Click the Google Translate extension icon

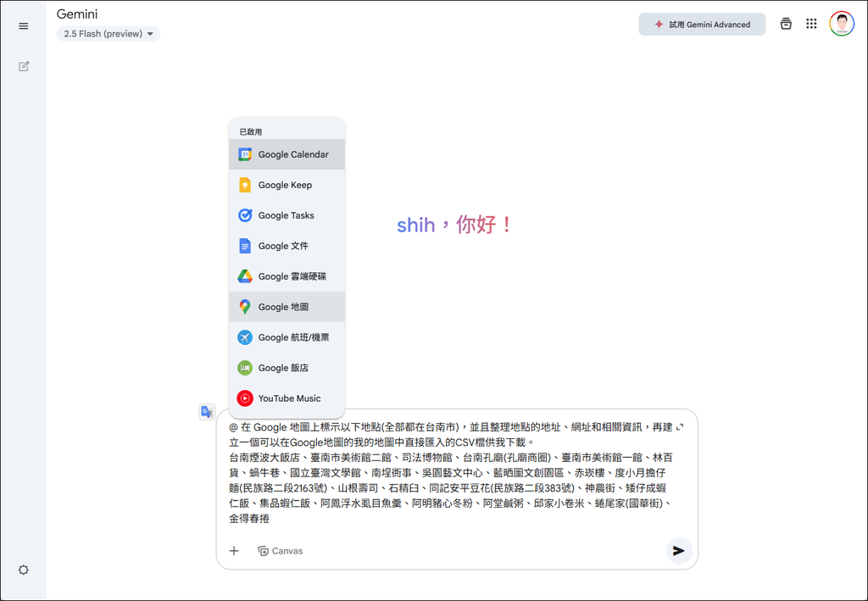click(207, 412)
